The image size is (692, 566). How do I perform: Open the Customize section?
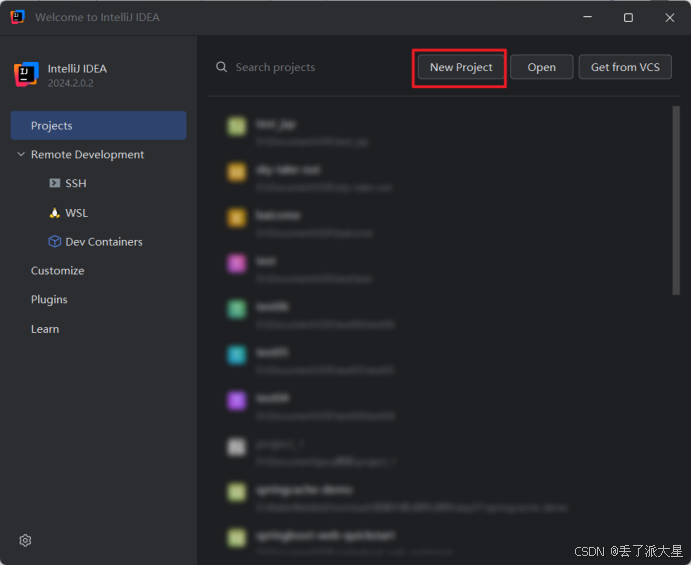57,271
